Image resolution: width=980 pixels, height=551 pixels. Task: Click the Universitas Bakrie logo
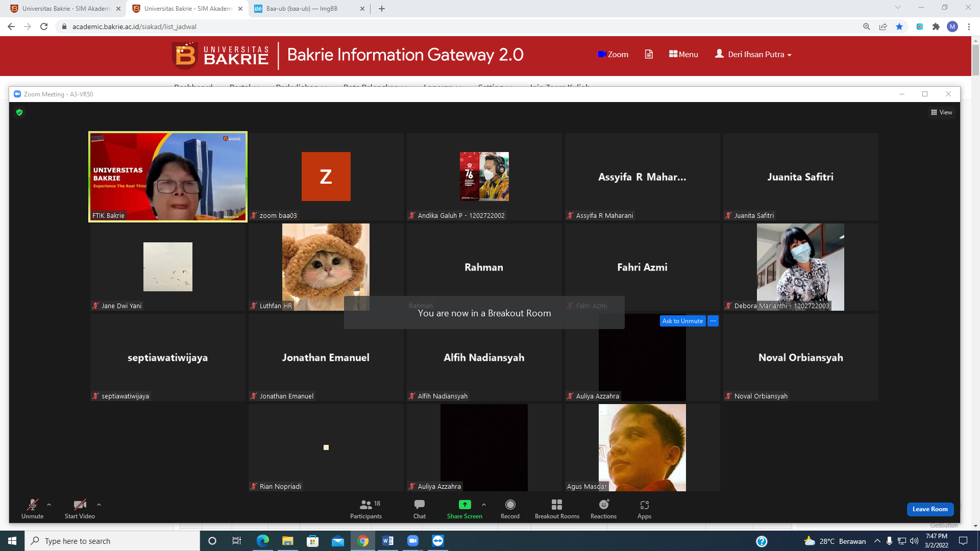pyautogui.click(x=220, y=55)
